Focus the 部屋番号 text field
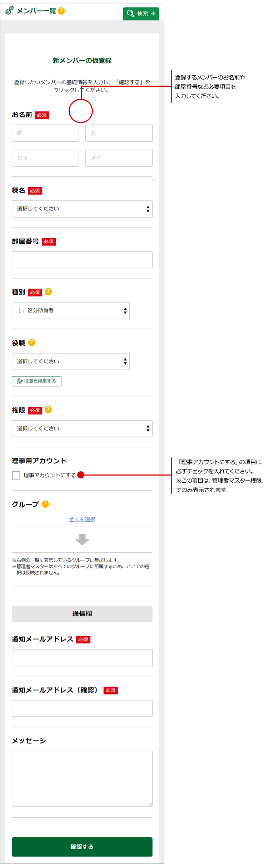Screen dimensions: 268x868 point(82,260)
